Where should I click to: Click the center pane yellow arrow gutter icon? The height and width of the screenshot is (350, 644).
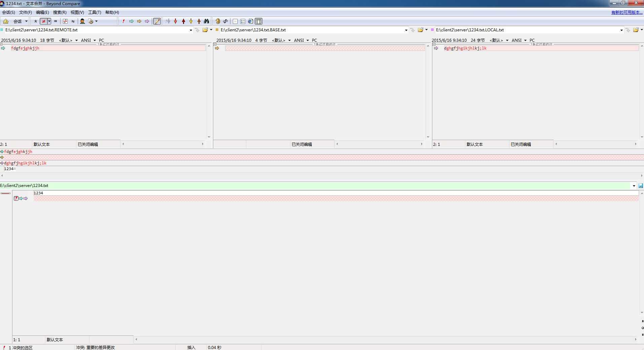point(217,48)
